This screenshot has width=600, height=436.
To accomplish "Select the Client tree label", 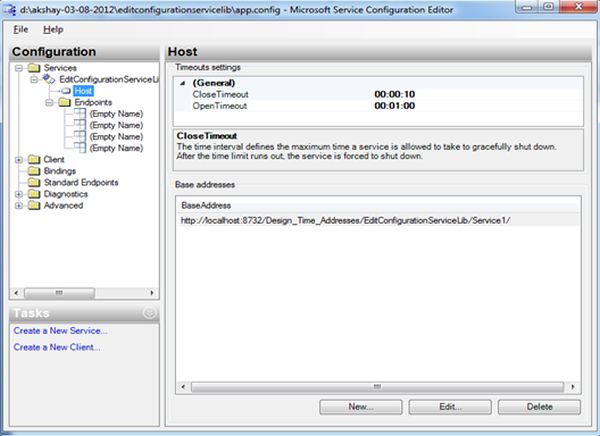I will click(x=54, y=159).
